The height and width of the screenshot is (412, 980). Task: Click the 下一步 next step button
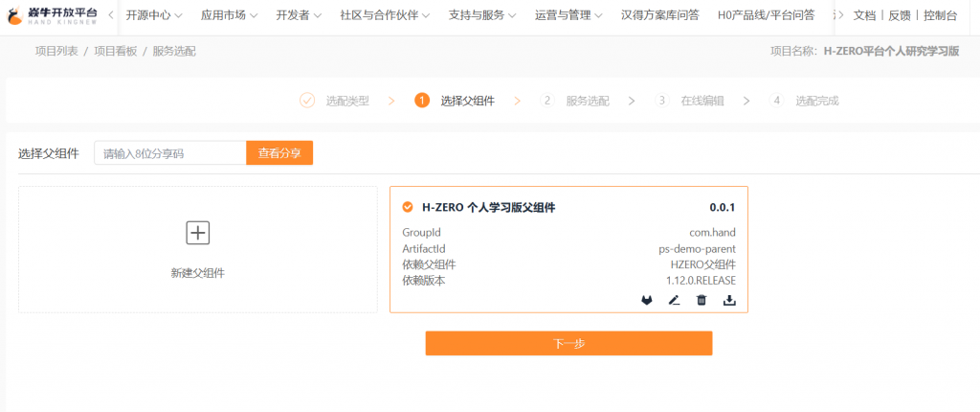click(568, 343)
